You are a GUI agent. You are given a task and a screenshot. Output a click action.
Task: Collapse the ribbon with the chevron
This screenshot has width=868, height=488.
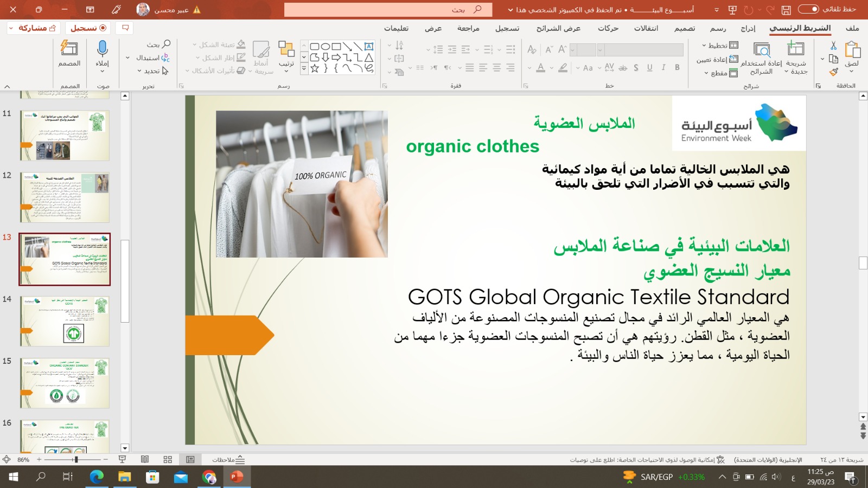[x=7, y=86]
